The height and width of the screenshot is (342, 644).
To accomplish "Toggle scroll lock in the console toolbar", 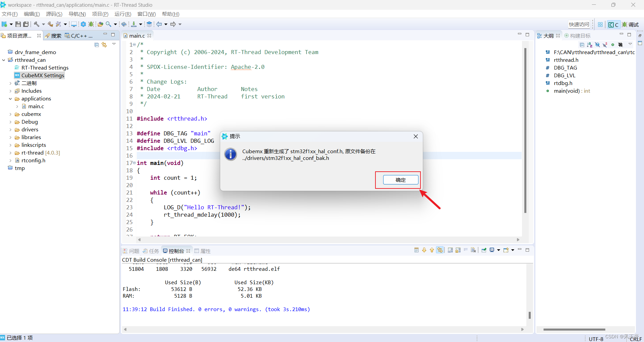I will click(458, 250).
